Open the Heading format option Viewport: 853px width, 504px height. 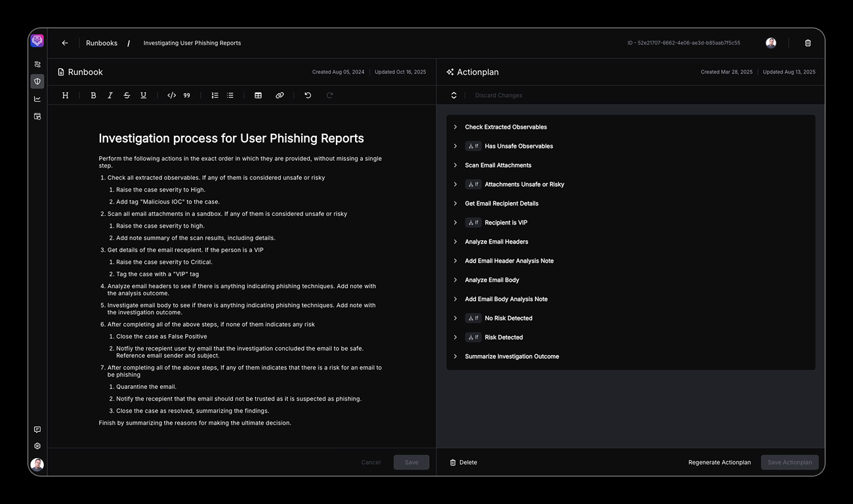point(66,95)
